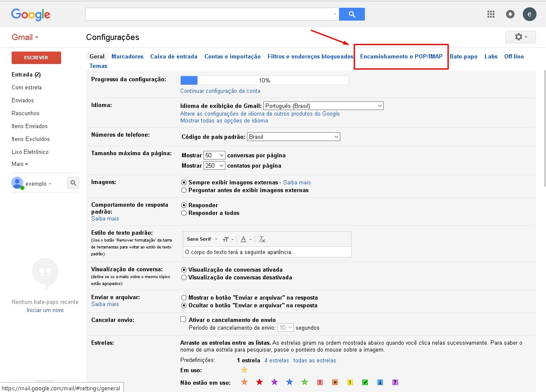Open the undo send period dropdown

click(285, 328)
